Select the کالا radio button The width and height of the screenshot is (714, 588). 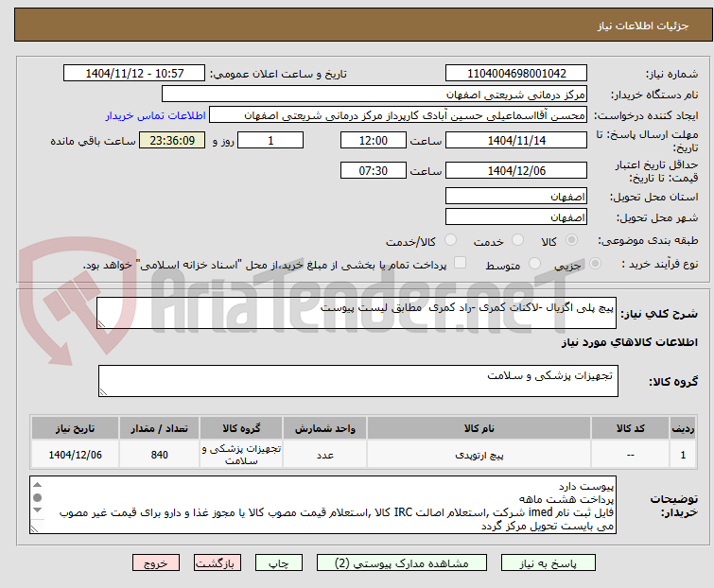[571, 240]
